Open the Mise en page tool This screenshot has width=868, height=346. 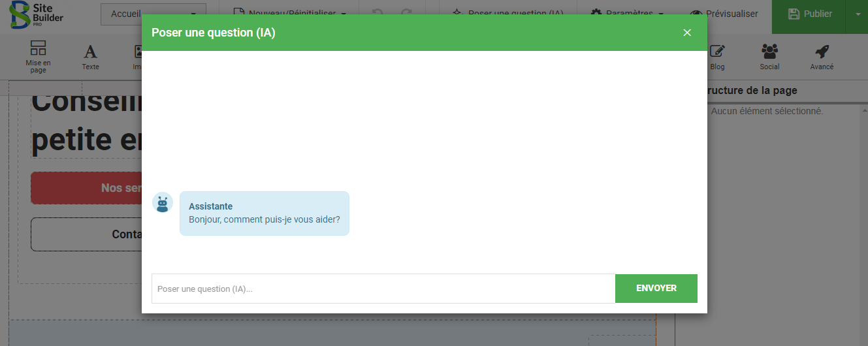click(x=39, y=56)
